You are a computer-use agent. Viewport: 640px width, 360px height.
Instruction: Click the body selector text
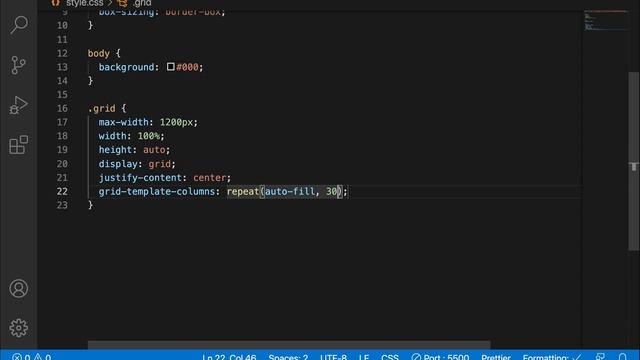[x=99, y=53]
